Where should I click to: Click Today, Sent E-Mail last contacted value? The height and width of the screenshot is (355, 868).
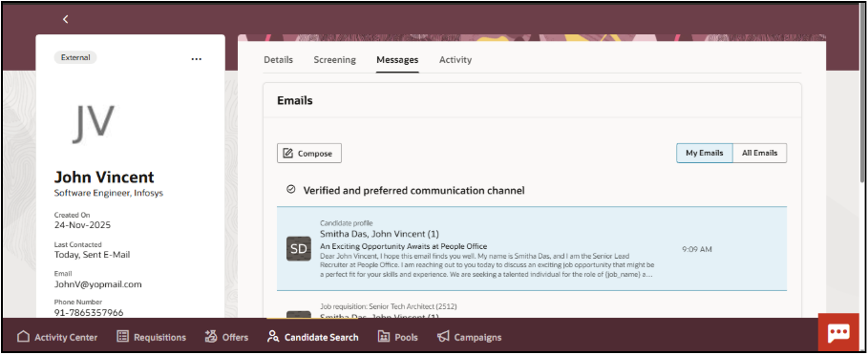pyautogui.click(x=92, y=255)
